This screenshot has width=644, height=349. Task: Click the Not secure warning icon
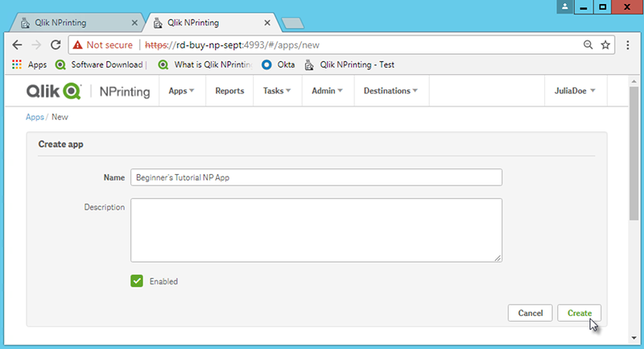pyautogui.click(x=78, y=44)
